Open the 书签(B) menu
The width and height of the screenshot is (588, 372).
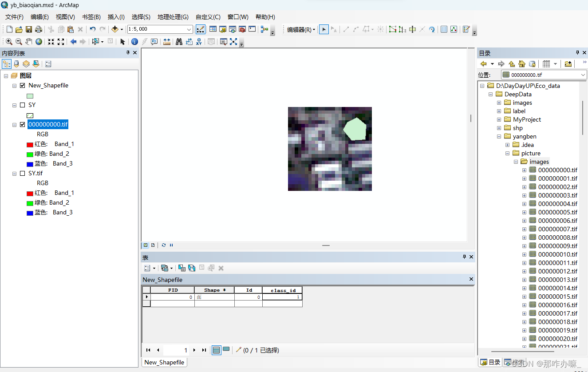pos(91,17)
